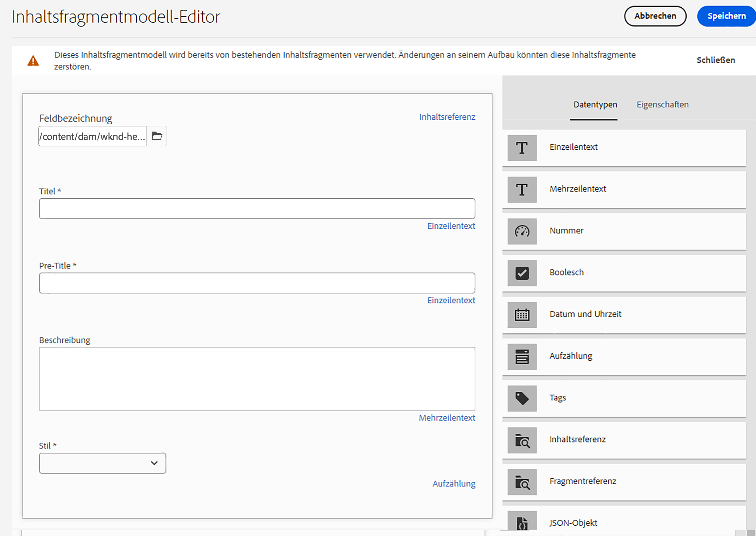Click the Nummer gauge icon
This screenshot has height=536, width=756.
(522, 231)
